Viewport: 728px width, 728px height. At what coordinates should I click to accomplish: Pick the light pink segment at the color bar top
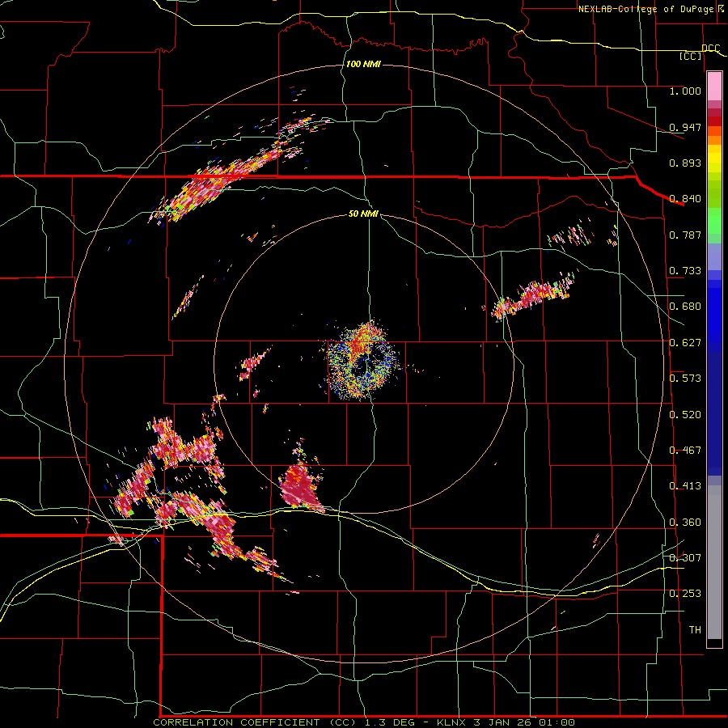point(714,86)
